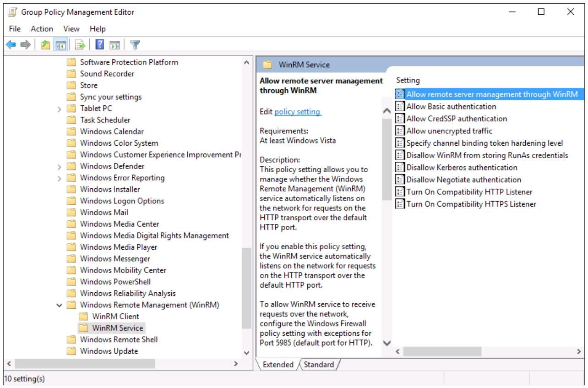Viewport: 588px width, 388px height.
Task: Click description pane scroll down arrow
Action: [x=387, y=343]
